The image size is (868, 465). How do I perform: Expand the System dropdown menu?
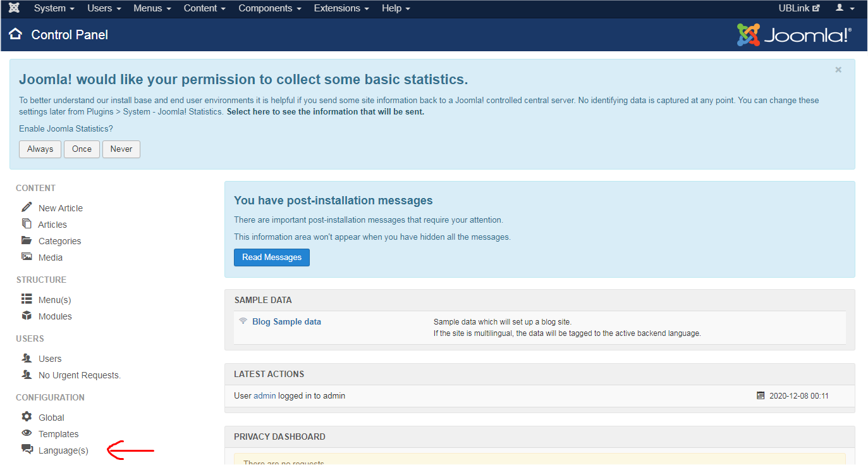54,8
